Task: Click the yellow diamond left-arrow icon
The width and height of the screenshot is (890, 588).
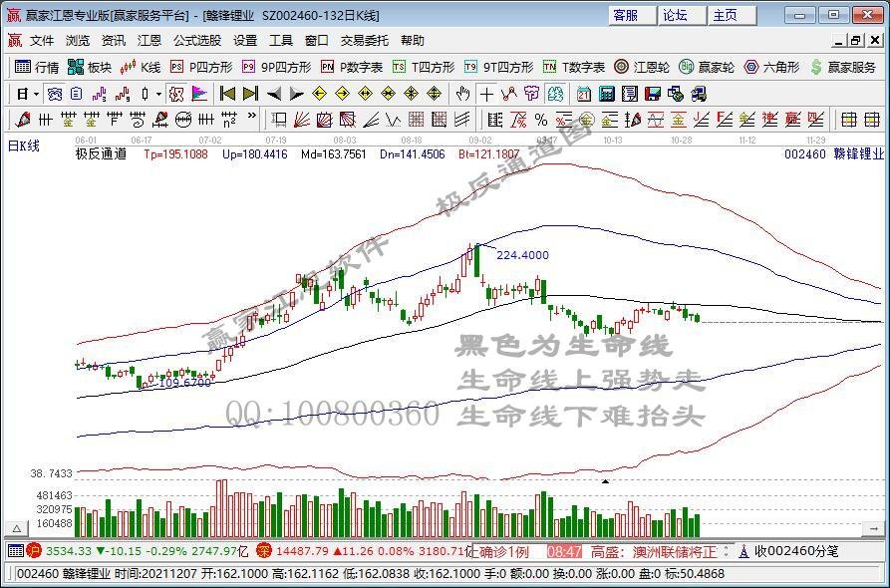Action: (320, 94)
